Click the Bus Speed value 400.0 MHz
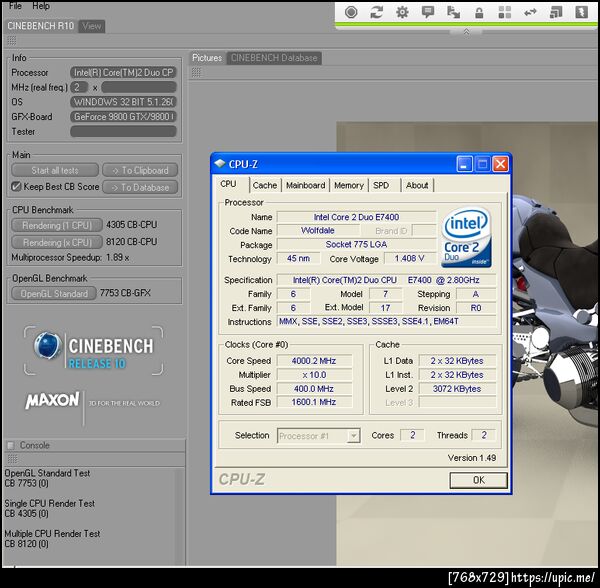 point(314,389)
